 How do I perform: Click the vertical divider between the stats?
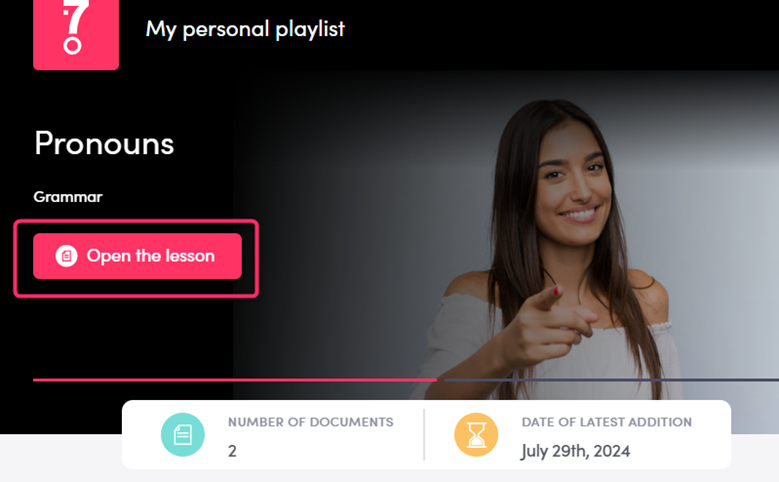tap(424, 435)
